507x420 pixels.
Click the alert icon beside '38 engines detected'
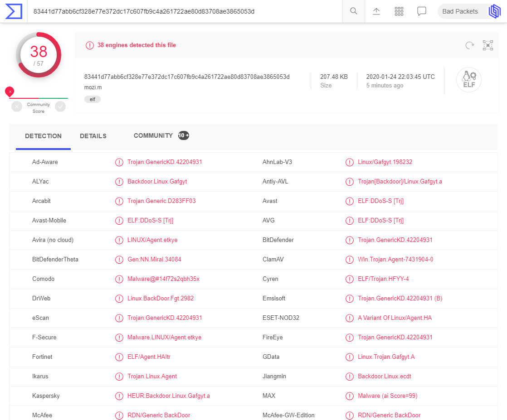[x=90, y=45]
